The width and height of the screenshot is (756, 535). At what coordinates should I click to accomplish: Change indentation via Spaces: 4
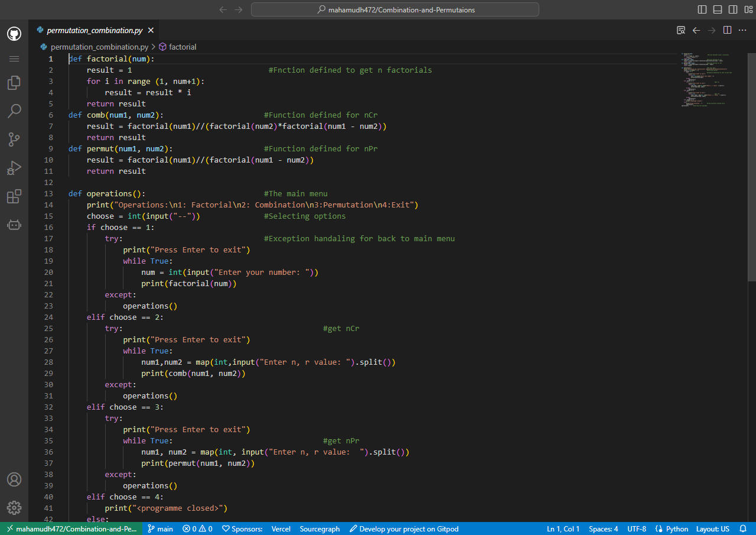click(x=604, y=528)
